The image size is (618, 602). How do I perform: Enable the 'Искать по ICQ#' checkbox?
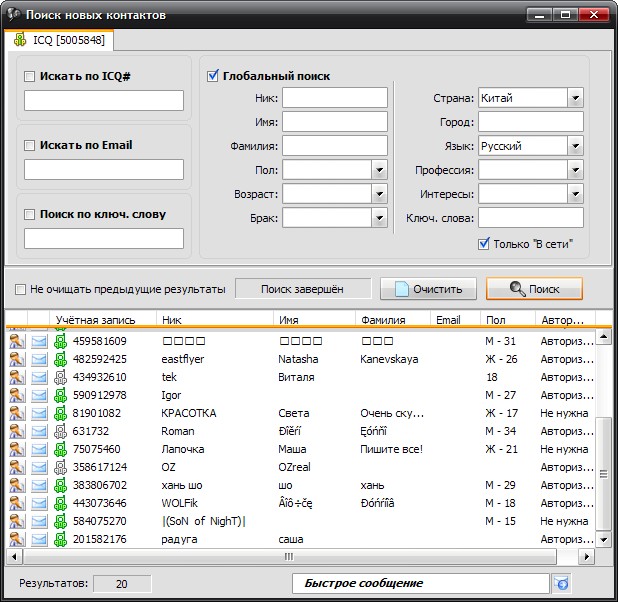pos(30,76)
